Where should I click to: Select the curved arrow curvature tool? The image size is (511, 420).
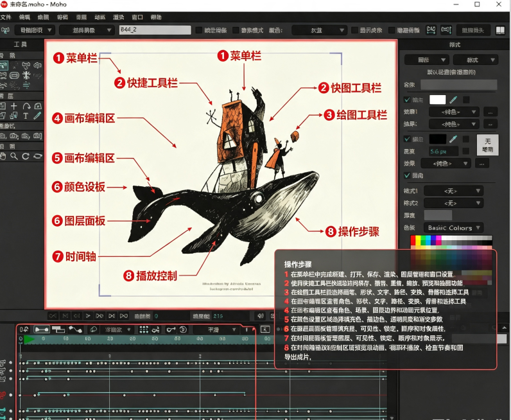(x=26, y=106)
